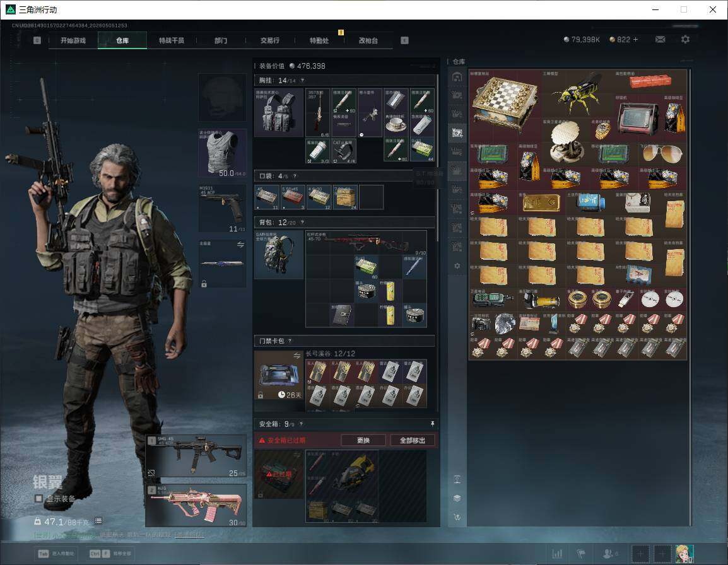Image resolution: width=728 pixels, height=565 pixels.
Task: Open the 特勤处 tab
Action: click(319, 40)
